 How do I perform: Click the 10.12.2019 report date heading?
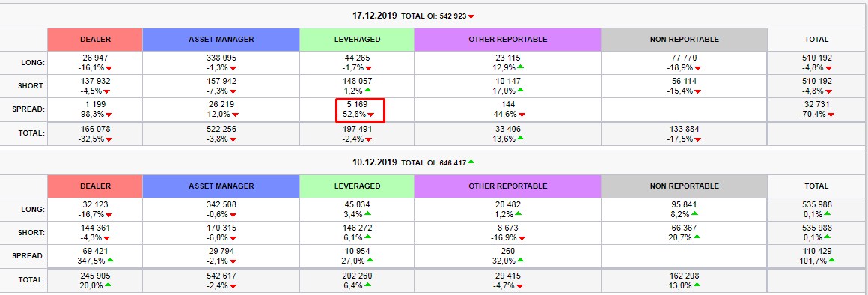tap(375, 162)
